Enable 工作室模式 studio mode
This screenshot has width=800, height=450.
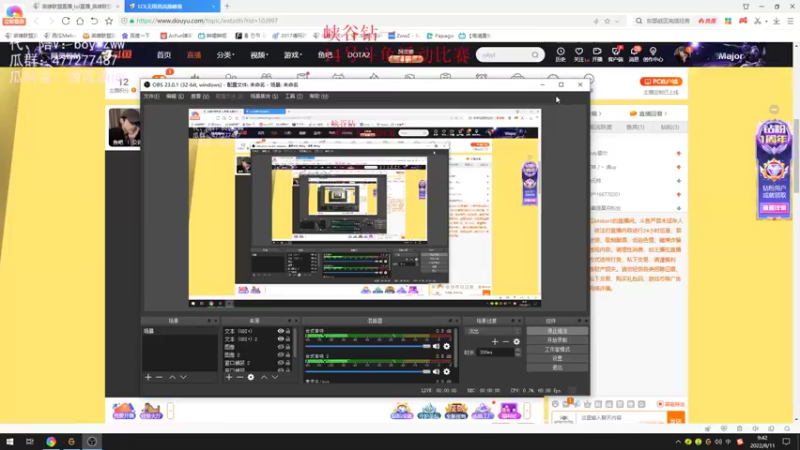[x=557, y=349]
